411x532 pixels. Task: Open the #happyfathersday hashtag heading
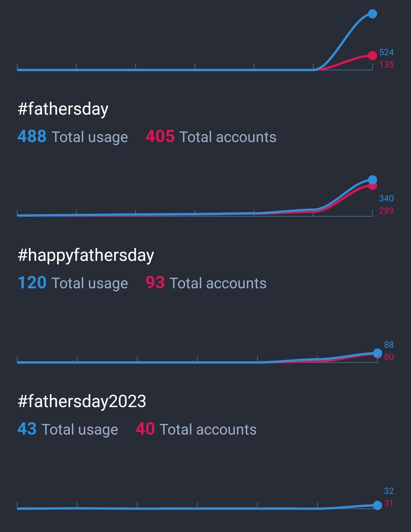[x=86, y=255]
